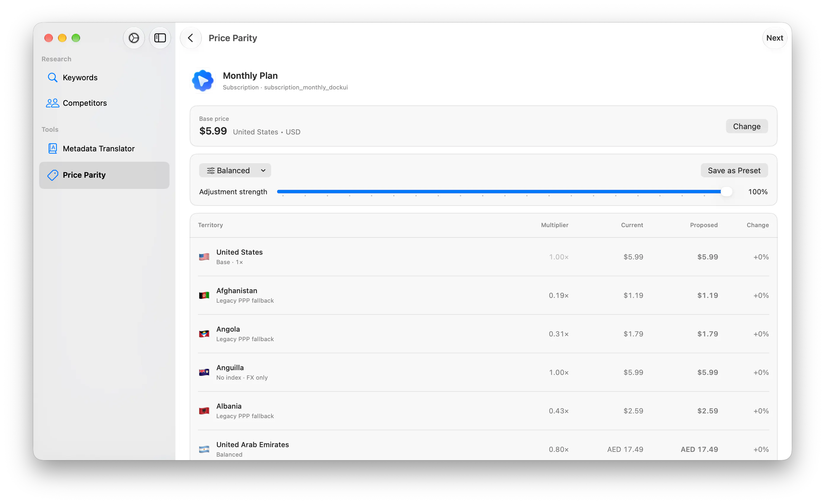The height and width of the screenshot is (504, 825).
Task: Click the proposed $1.79 for Angola
Action: coord(707,334)
